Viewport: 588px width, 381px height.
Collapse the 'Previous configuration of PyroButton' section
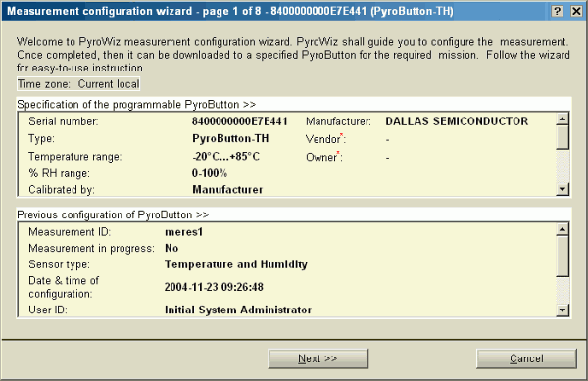point(113,214)
